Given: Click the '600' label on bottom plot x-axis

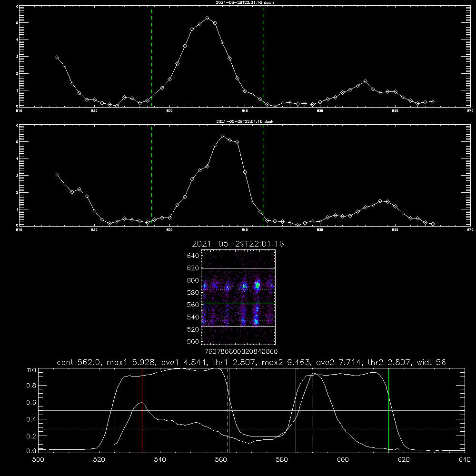Looking at the screenshot, I should (343, 460).
